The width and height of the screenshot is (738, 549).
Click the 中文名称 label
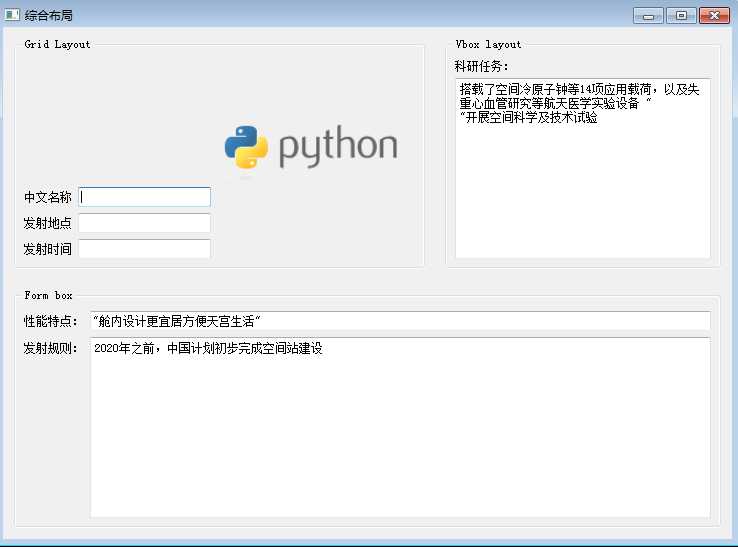tap(48, 197)
